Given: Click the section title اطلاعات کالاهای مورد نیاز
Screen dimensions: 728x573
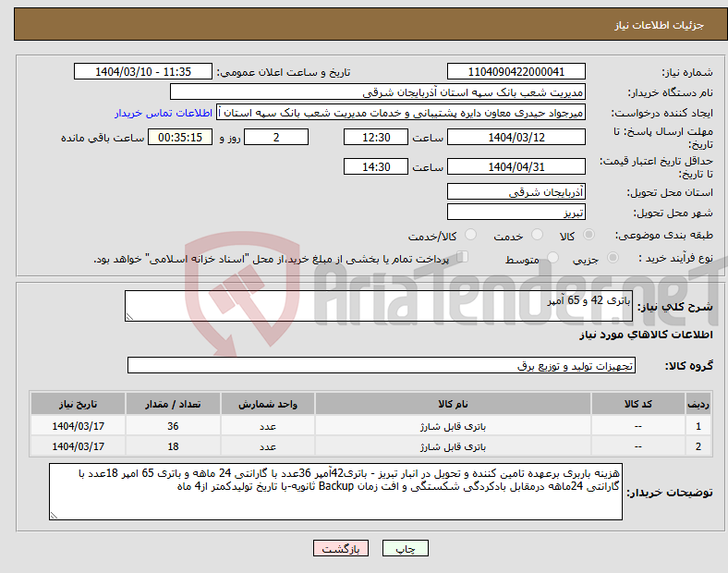Looking at the screenshot, I should [x=646, y=335].
